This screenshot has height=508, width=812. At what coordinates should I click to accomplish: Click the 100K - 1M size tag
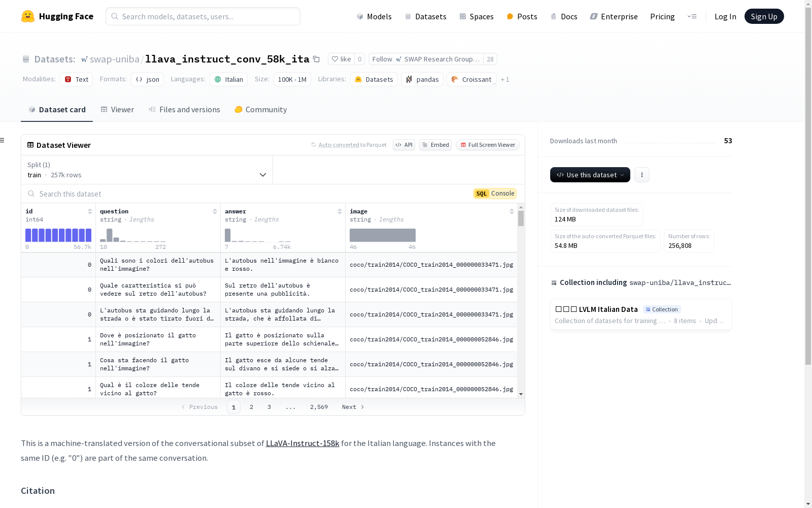click(x=292, y=79)
